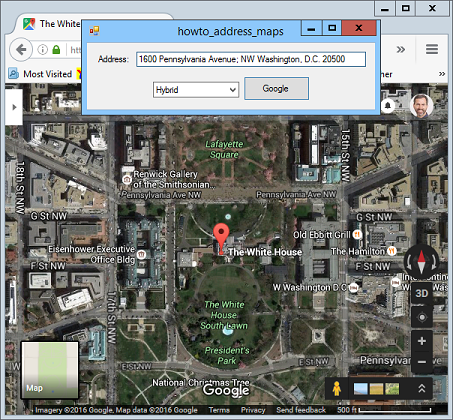
Task: Click the Old Ebbitt Grill restaurant icon
Action: (357, 235)
